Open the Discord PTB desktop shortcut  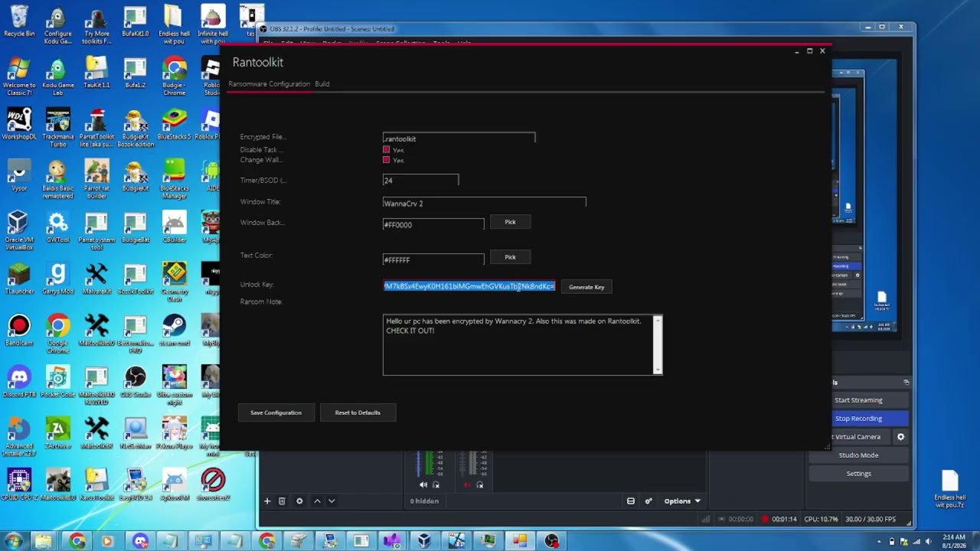19,382
